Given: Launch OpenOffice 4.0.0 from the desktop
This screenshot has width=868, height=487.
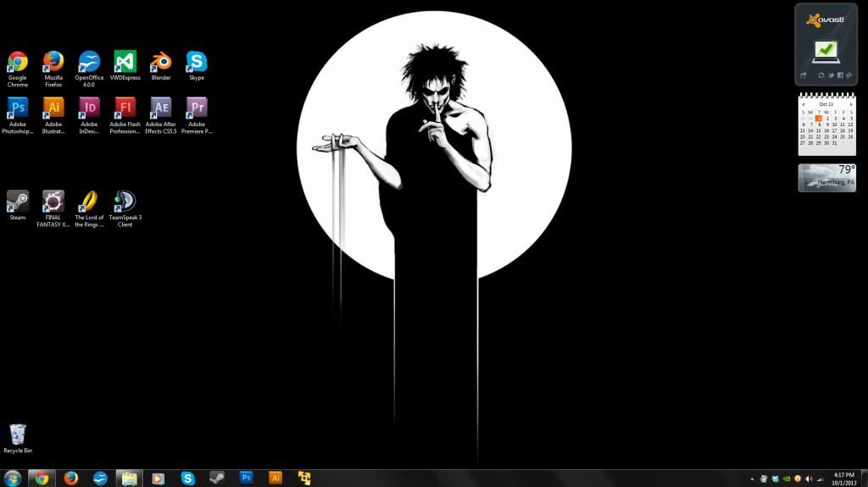Looking at the screenshot, I should tap(89, 69).
